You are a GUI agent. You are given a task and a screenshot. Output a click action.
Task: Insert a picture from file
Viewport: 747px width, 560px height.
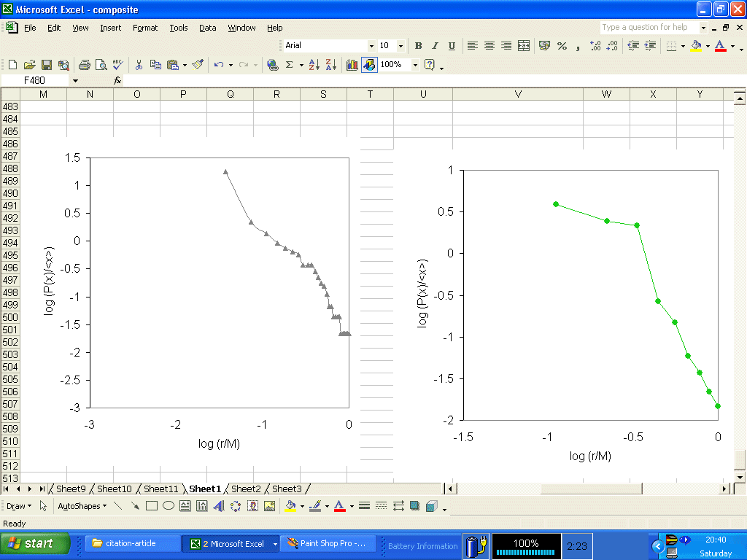269,506
